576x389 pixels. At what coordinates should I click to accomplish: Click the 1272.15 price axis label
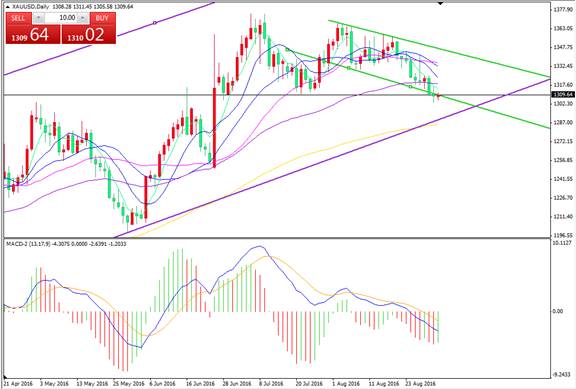(x=563, y=141)
